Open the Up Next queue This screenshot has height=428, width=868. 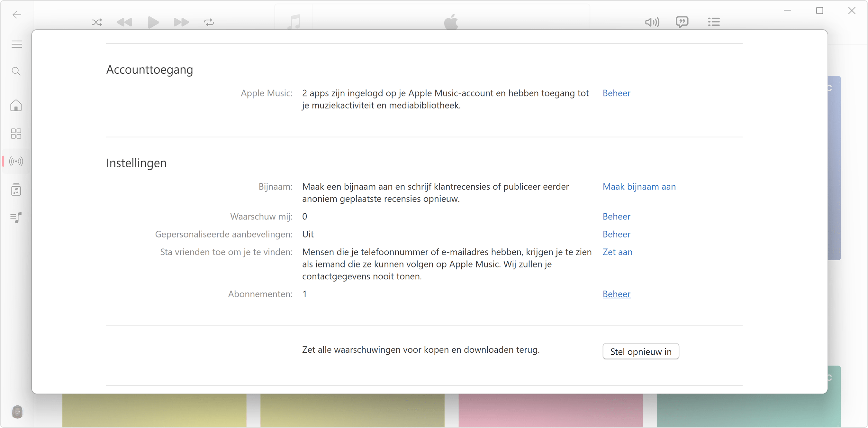714,22
